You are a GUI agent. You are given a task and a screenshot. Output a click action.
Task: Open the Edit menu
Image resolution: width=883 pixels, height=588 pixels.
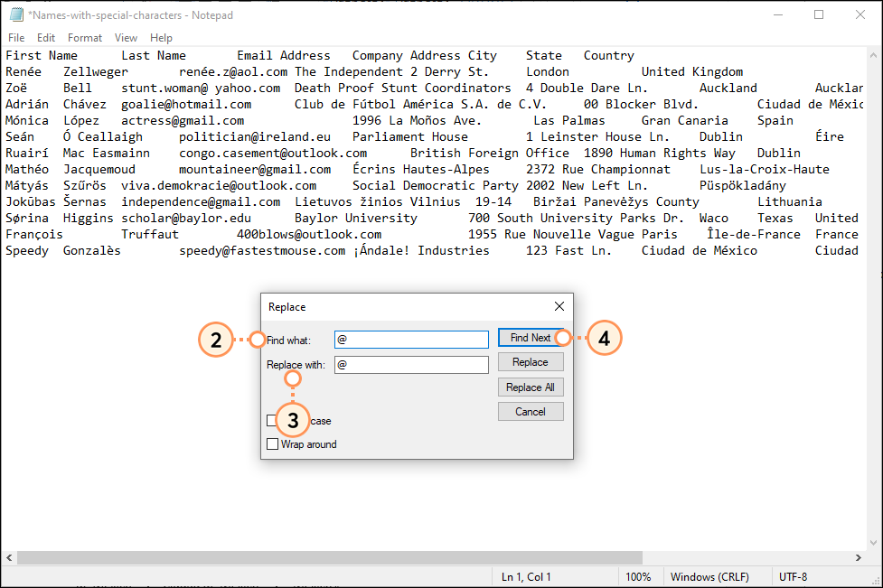(45, 38)
